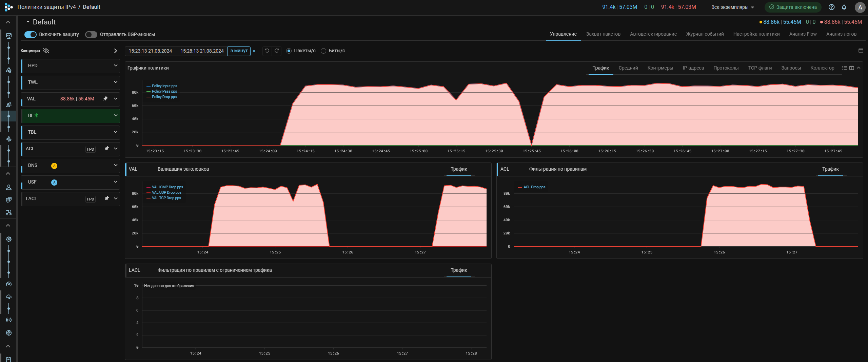Click the settings gear icon in sidebar
Viewport: 868px width, 362px height.
(x=9, y=239)
